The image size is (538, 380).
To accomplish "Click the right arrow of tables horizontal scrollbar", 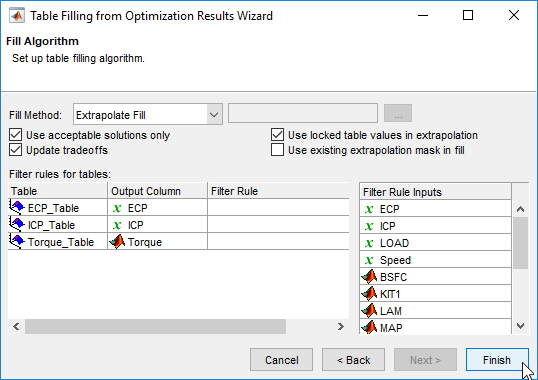I will [340, 326].
